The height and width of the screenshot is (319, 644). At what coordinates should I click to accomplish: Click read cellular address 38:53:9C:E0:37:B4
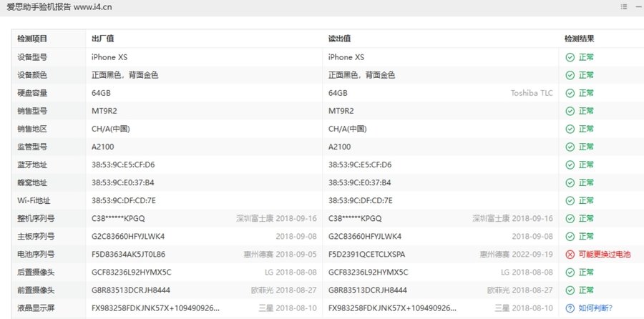359,182
